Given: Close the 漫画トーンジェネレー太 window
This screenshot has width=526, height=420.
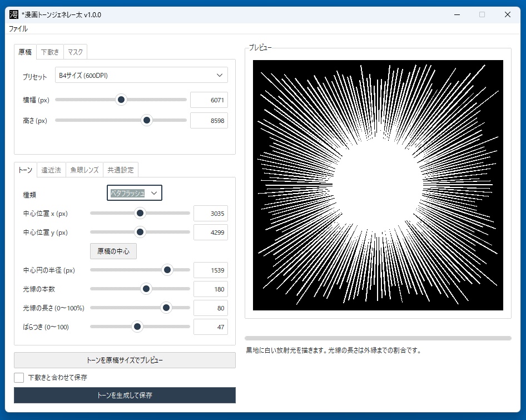Looking at the screenshot, I should tap(508, 14).
